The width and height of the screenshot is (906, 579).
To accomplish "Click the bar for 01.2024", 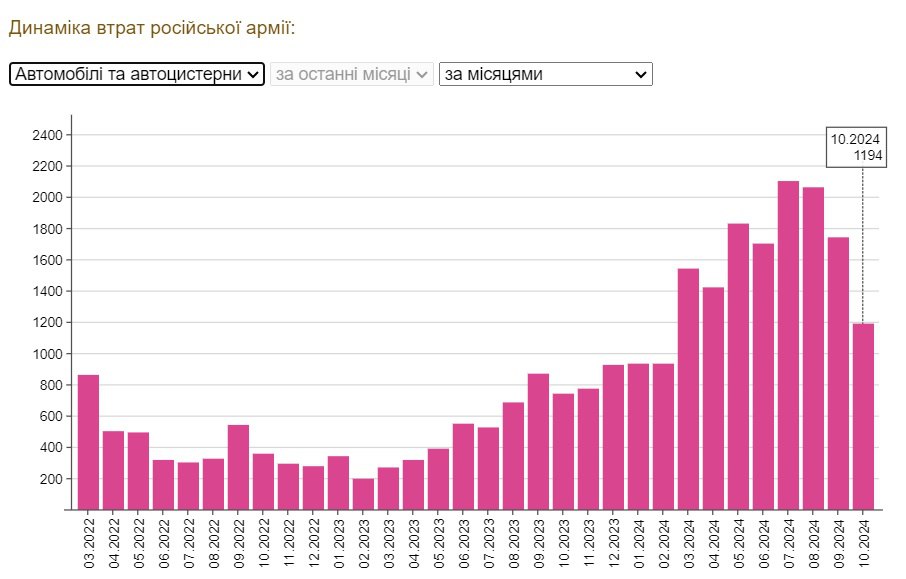I will tap(638, 437).
